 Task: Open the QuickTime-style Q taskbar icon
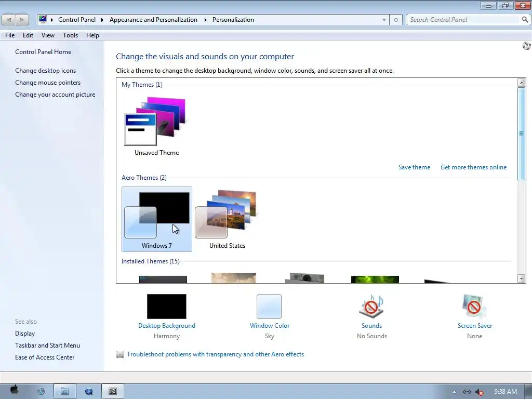[89, 392]
